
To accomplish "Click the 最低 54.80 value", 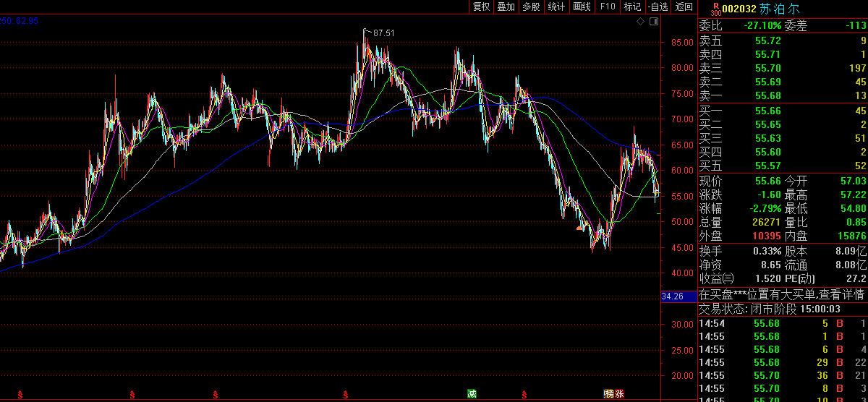I will click(x=853, y=208).
